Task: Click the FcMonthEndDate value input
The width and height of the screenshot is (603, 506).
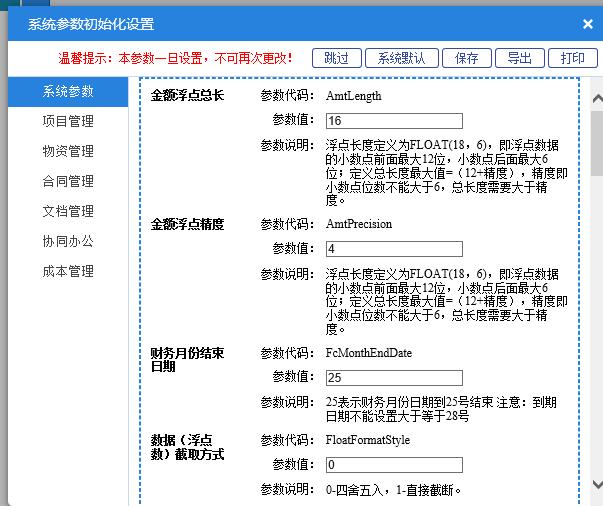Action: [394, 377]
